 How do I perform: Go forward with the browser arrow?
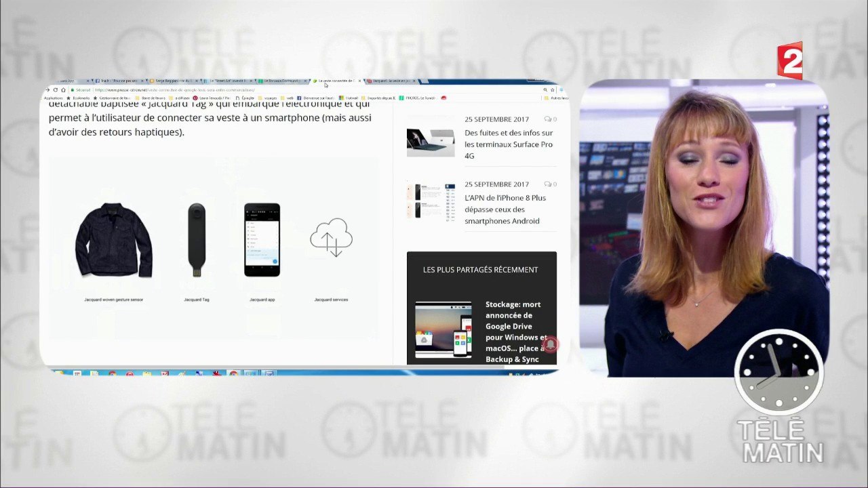[x=47, y=89]
